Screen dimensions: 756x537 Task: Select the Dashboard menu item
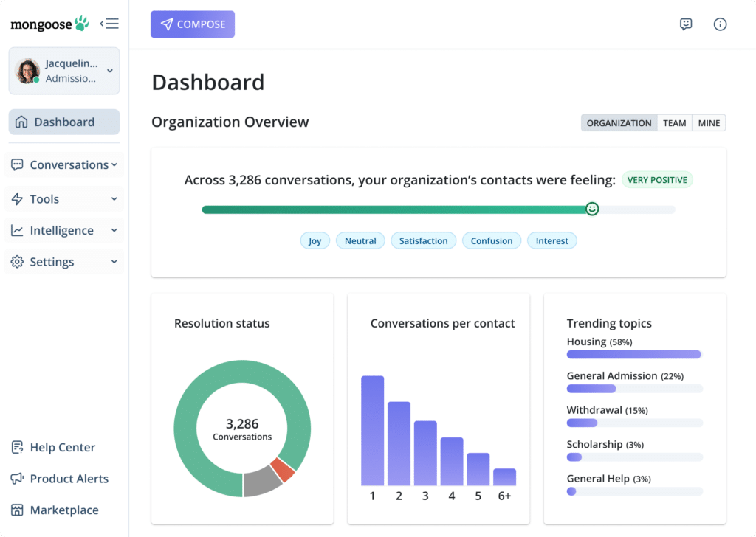pyautogui.click(x=63, y=121)
